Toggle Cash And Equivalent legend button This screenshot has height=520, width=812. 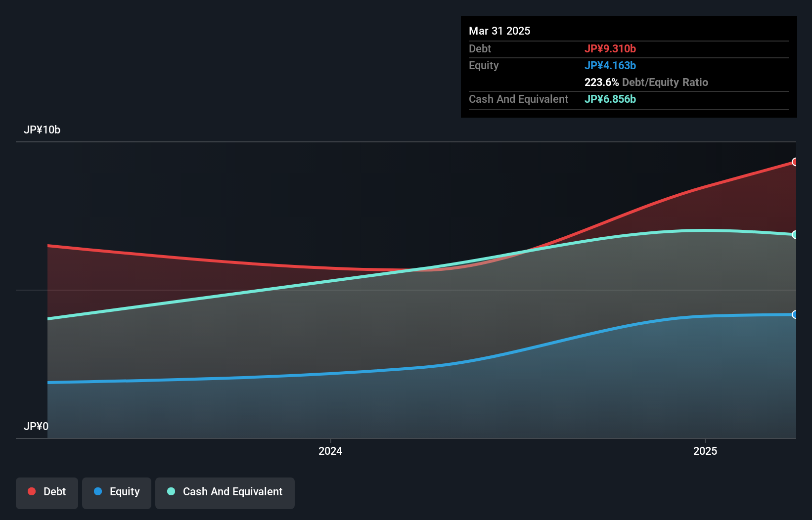click(x=225, y=493)
